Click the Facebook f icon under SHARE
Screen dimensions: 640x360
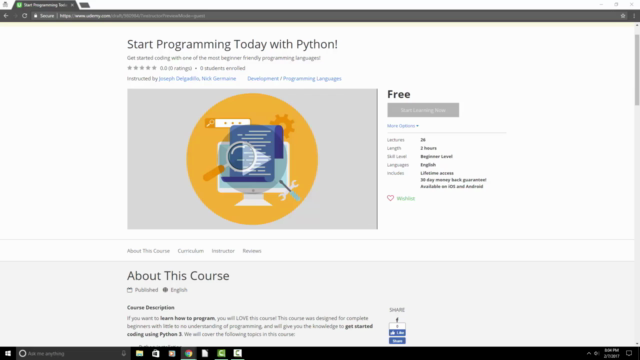point(397,320)
